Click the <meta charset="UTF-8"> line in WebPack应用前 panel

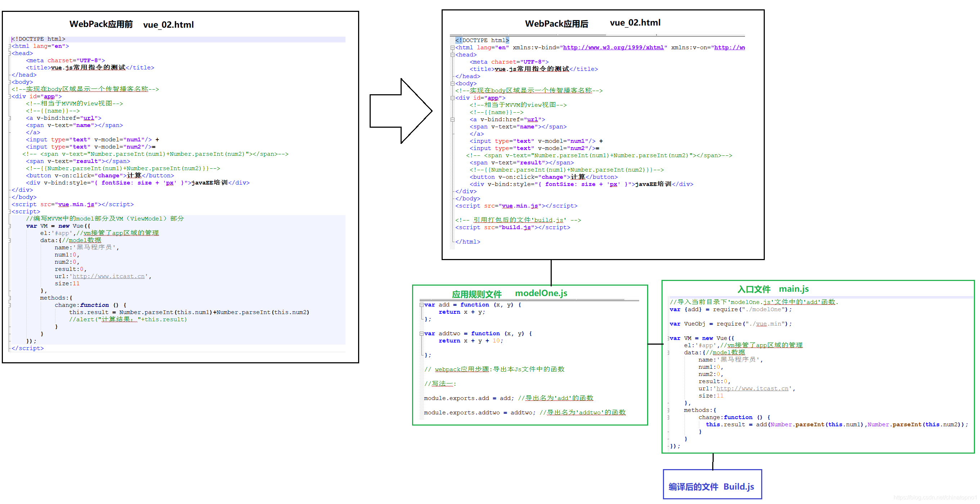tap(66, 61)
